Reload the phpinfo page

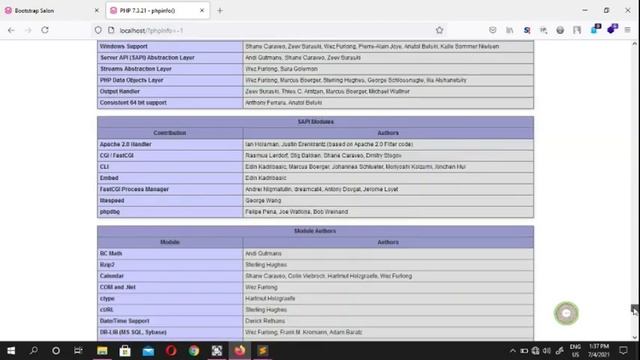click(x=45, y=30)
